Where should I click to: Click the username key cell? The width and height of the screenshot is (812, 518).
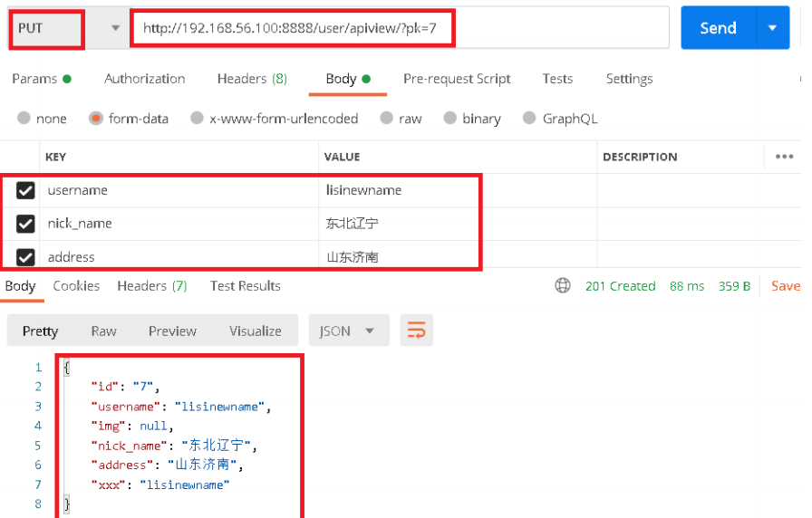(179, 190)
